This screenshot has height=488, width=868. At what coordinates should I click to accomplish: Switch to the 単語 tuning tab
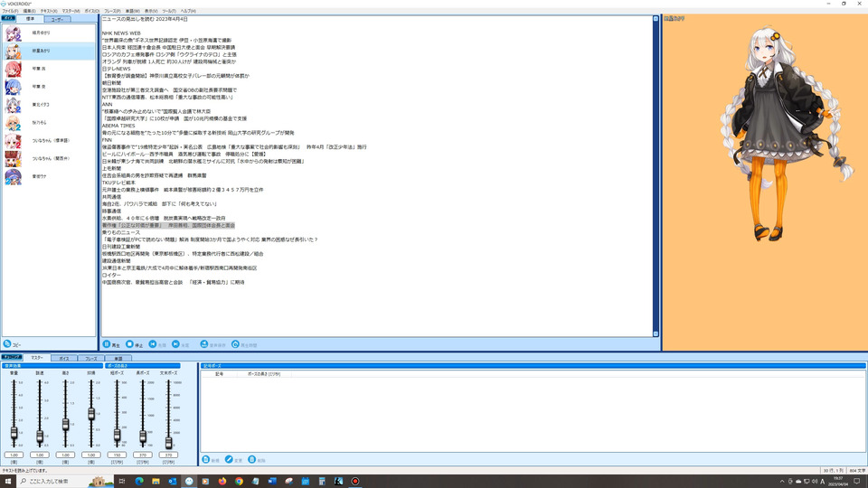[x=118, y=359]
